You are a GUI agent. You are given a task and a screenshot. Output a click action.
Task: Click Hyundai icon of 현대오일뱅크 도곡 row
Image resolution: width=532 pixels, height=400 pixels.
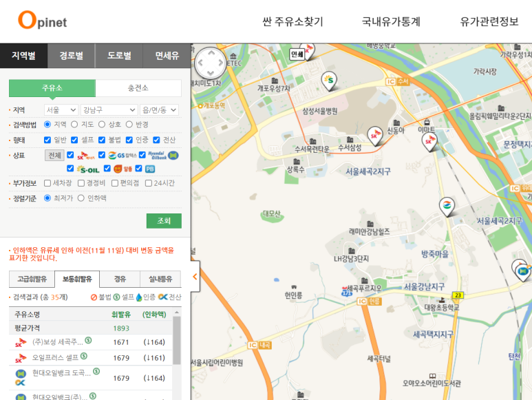21,374
